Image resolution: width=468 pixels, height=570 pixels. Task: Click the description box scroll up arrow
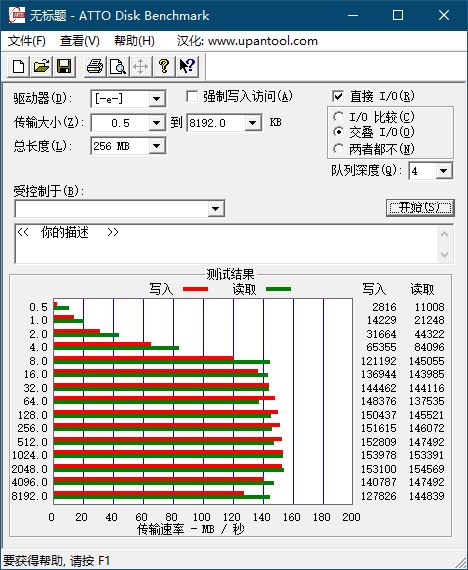pos(444,234)
